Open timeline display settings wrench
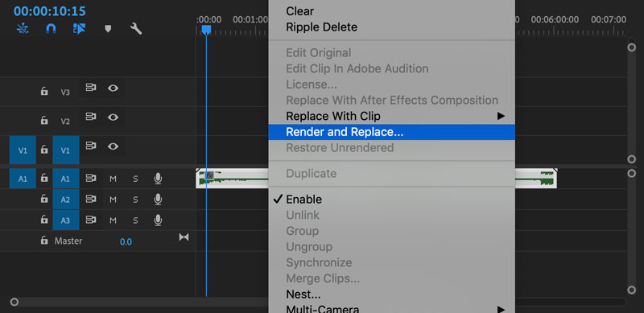644x313 pixels. (x=136, y=29)
